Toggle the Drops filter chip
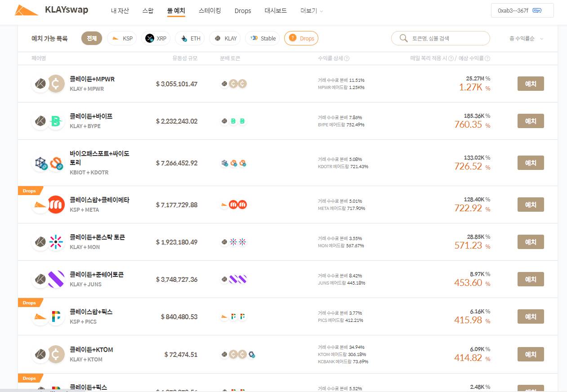 (301, 38)
